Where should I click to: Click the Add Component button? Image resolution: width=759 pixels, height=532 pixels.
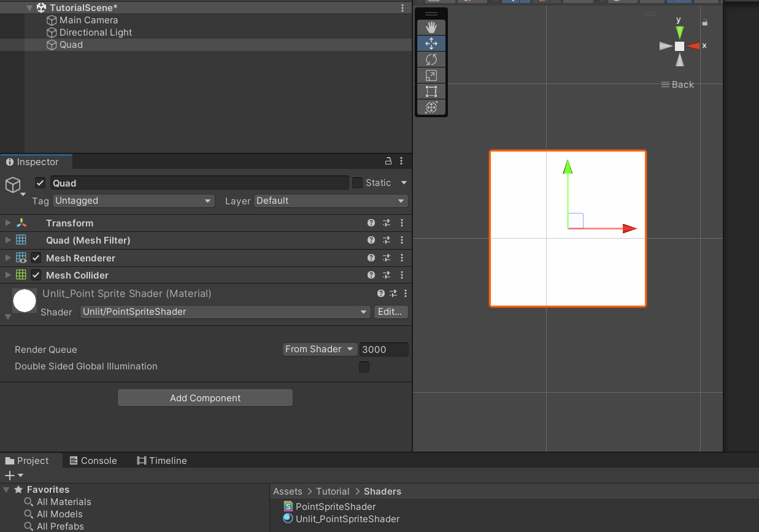(x=205, y=398)
